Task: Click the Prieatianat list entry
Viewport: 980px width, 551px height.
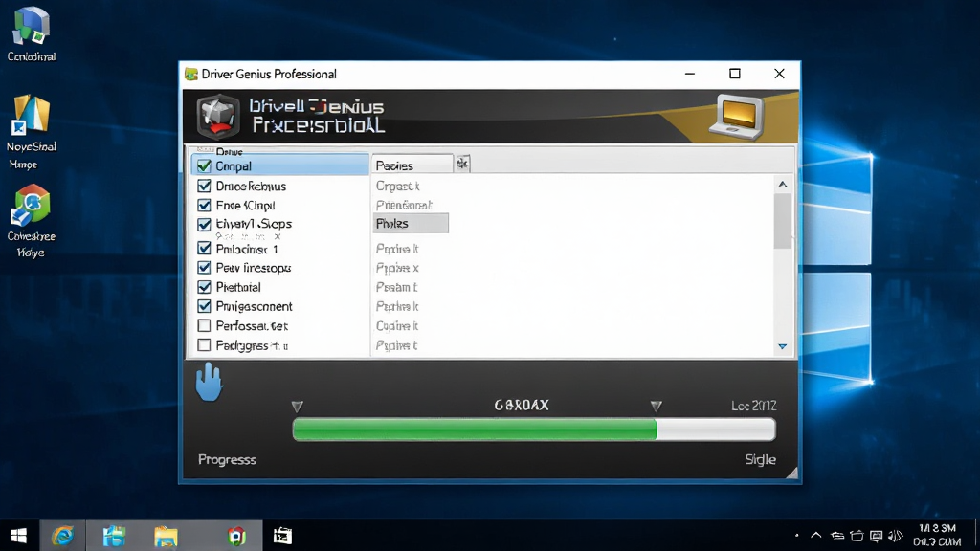Action: (404, 205)
